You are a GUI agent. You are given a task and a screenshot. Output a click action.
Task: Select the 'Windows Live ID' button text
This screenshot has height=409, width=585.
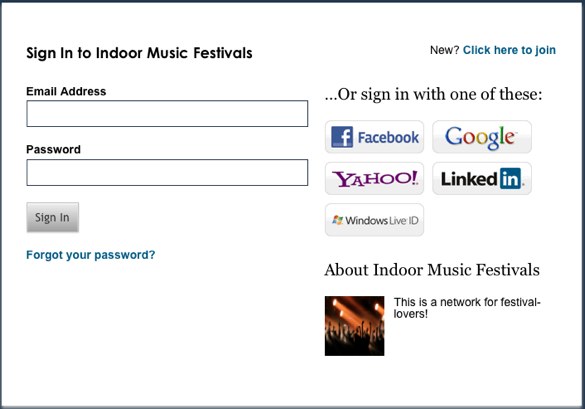click(x=382, y=221)
